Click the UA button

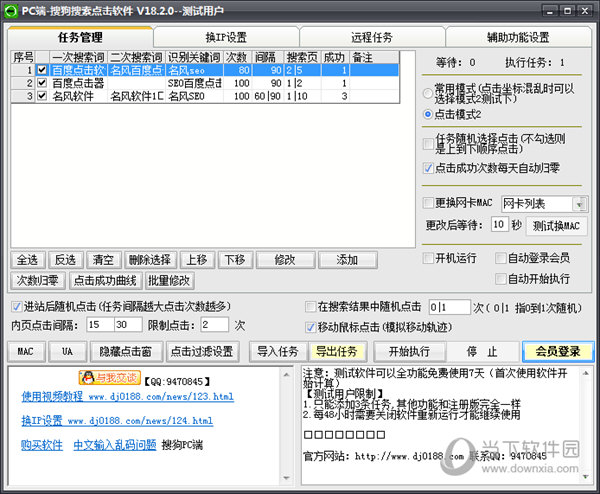point(67,352)
